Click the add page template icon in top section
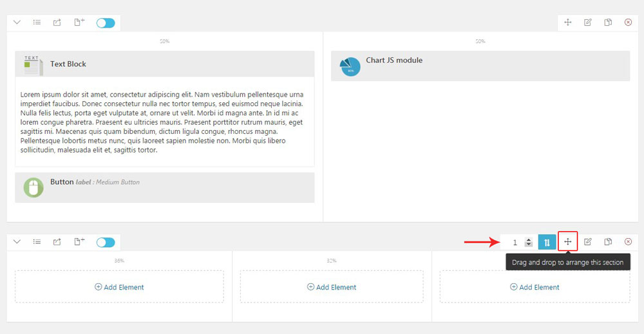644x334 pixels. click(x=79, y=23)
